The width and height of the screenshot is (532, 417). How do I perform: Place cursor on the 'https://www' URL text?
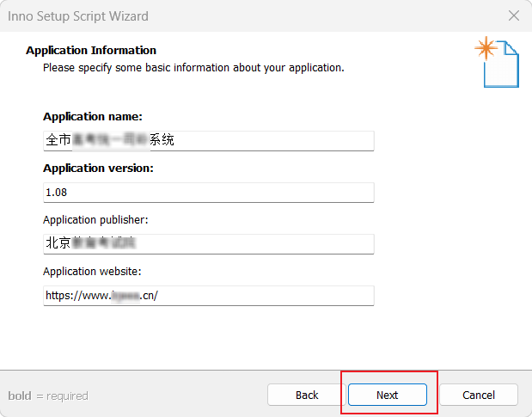77,296
